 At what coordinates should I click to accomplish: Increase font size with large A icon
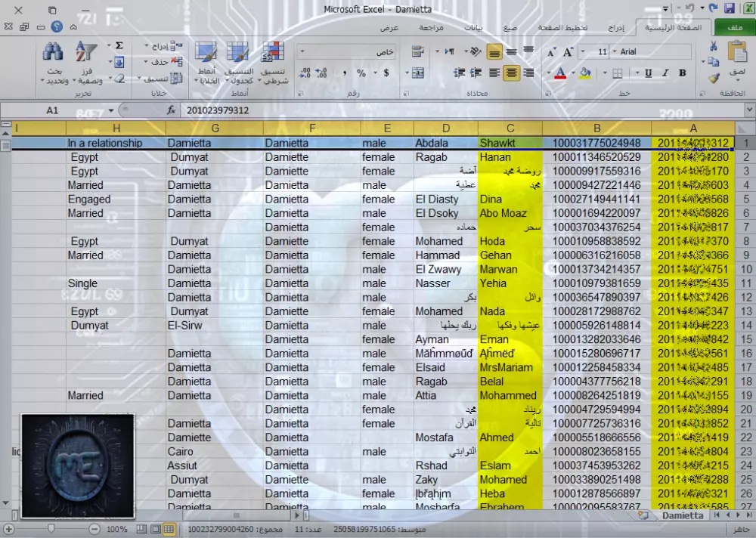tap(568, 52)
